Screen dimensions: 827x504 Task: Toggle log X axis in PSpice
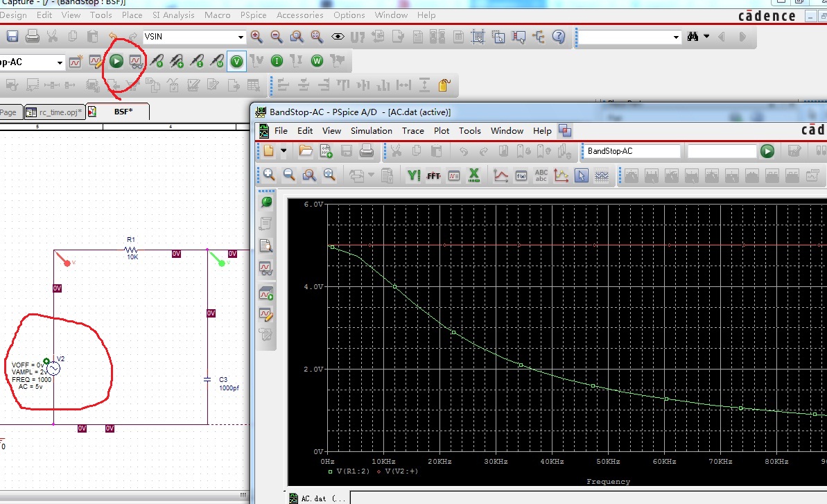point(473,175)
